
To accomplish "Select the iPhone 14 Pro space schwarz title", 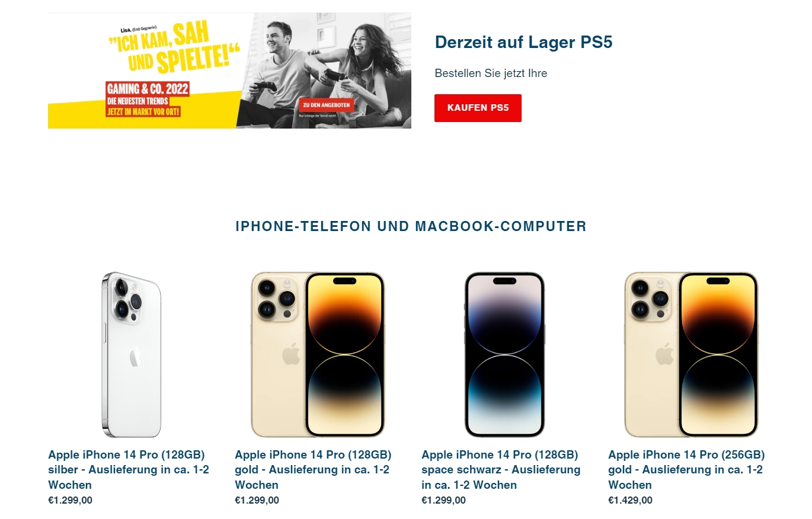I will point(501,470).
